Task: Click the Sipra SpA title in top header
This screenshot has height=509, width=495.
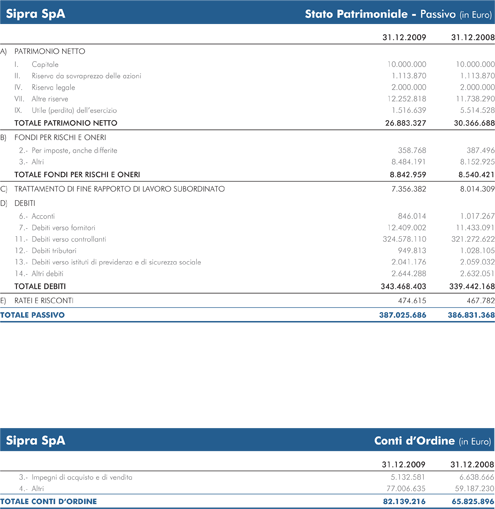Action: [x=35, y=14]
